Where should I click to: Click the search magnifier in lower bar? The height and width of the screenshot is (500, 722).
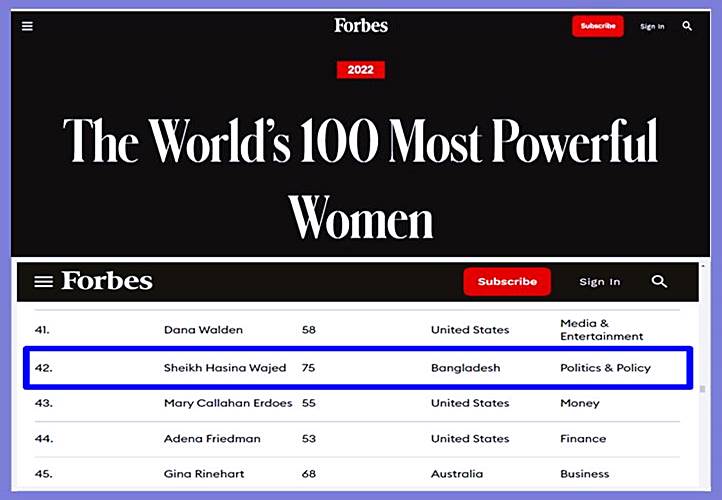[x=659, y=282]
